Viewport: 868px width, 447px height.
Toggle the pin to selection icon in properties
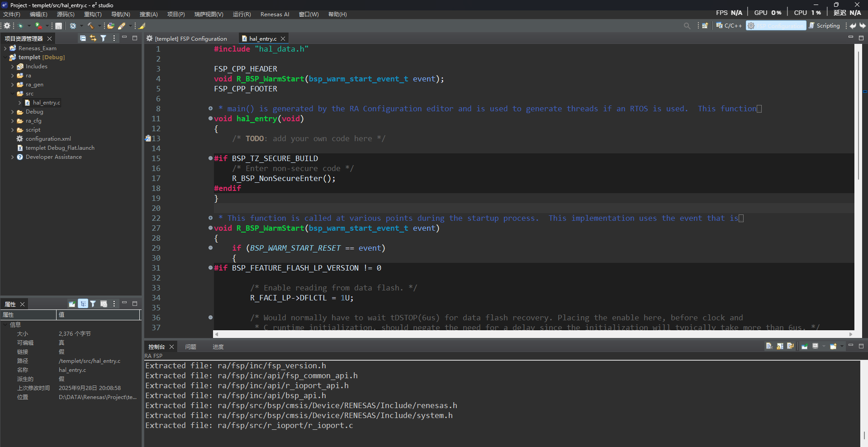72,304
